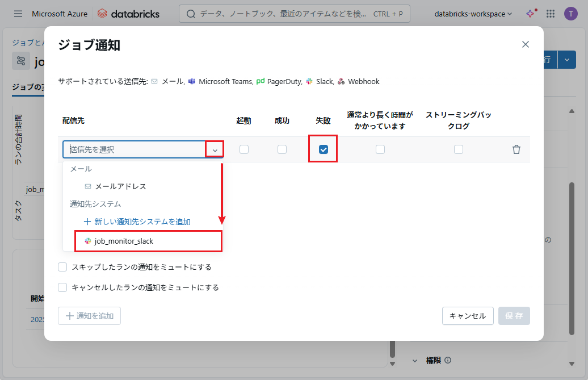The width and height of the screenshot is (588, 380).
Task: Enable the 成功 notification checkbox
Action: (x=282, y=149)
